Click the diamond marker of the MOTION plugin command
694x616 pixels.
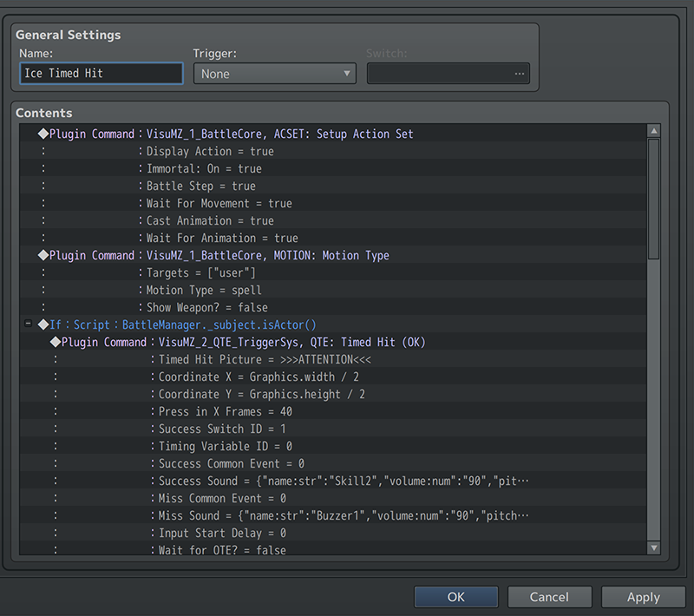tap(43, 256)
